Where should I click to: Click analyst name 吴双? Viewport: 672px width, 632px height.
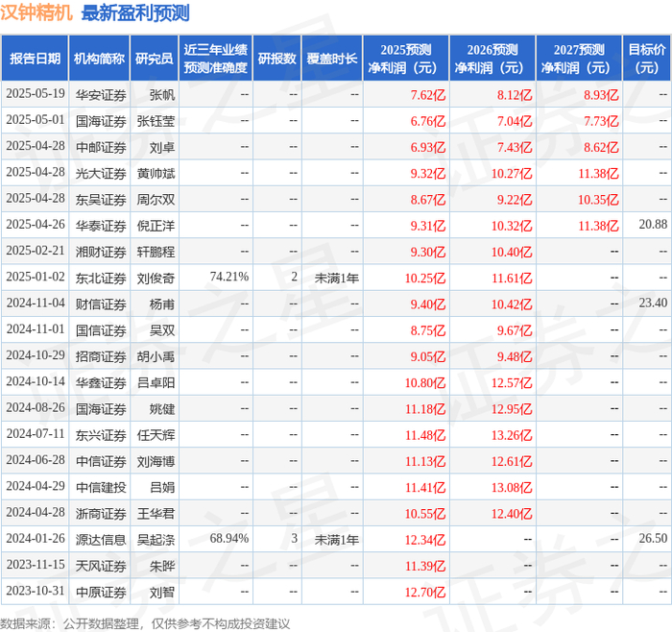pos(162,330)
